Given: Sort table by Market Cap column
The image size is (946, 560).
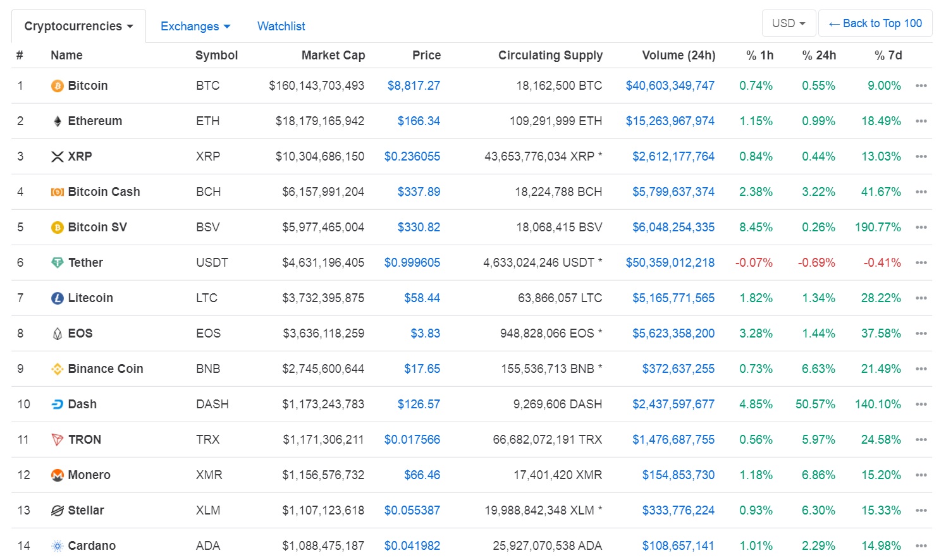Looking at the screenshot, I should pos(333,56).
